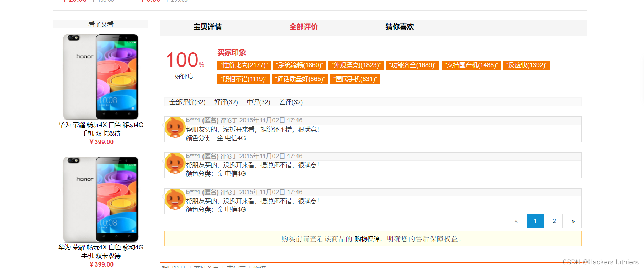Viewport: 644px width, 268px height.
Task: Click the first review's avatar icon
Action: click(175, 127)
